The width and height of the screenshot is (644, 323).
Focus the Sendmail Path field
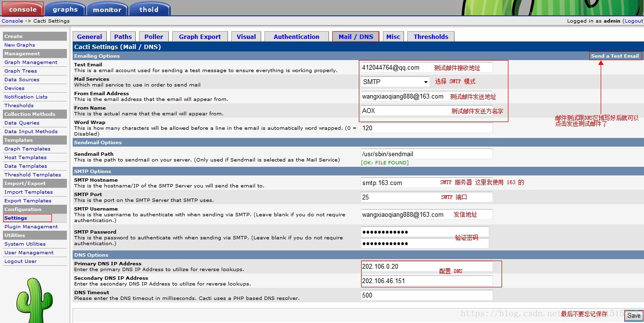click(x=427, y=154)
